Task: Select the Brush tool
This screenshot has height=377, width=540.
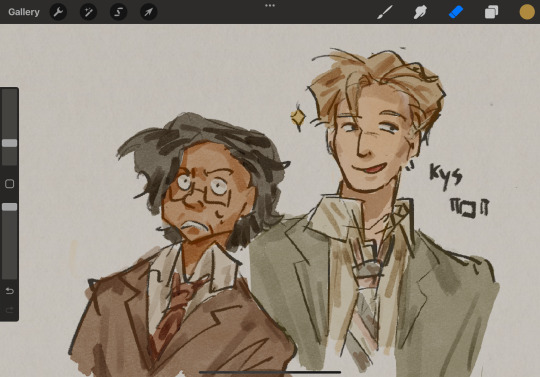Action: tap(385, 12)
